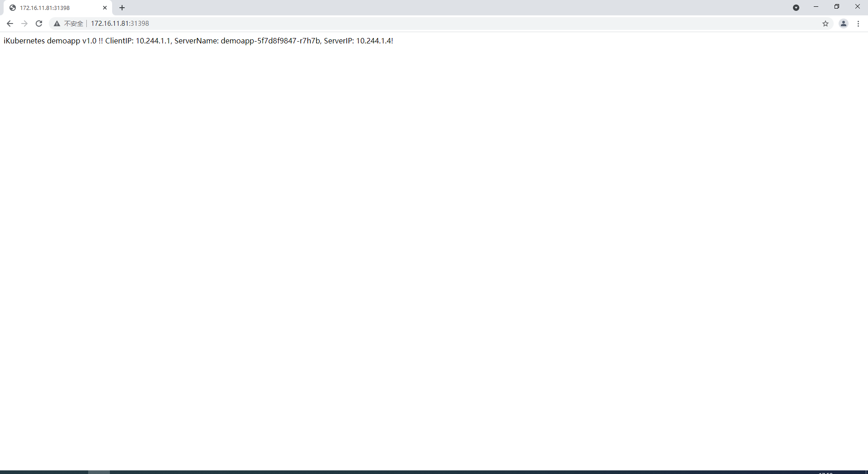Click globe favicon on the tab
Viewport: 868px width, 474px height.
pyautogui.click(x=13, y=8)
